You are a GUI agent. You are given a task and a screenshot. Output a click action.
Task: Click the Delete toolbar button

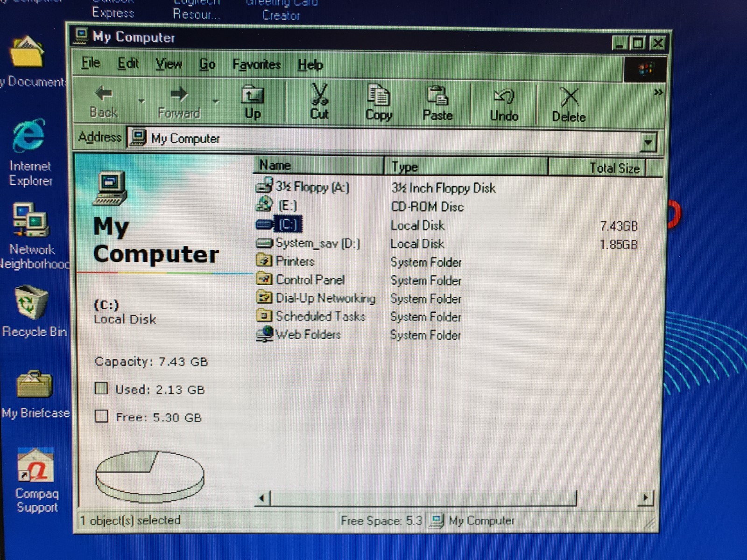(569, 105)
